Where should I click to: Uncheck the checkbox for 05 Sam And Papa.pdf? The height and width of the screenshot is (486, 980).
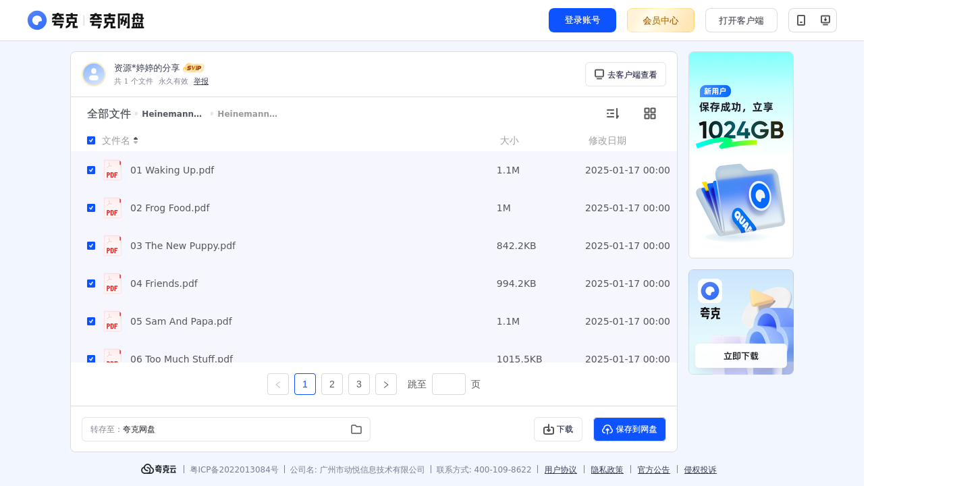click(x=91, y=321)
